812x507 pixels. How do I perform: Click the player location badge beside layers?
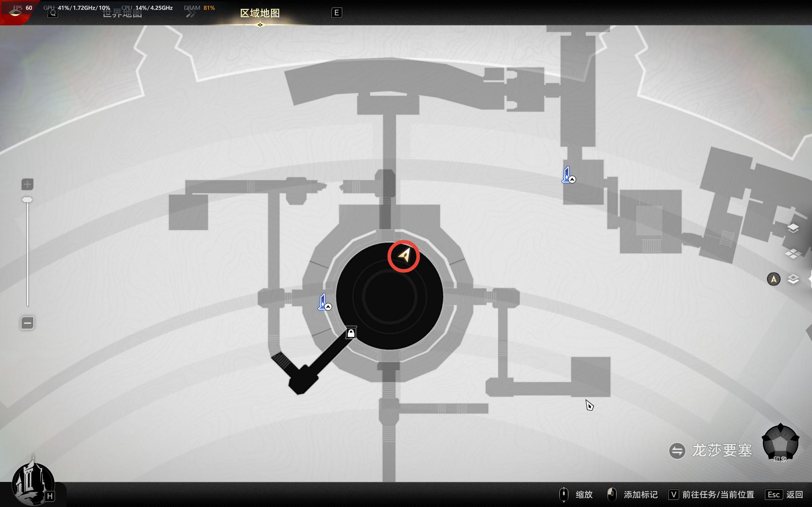[x=773, y=279]
